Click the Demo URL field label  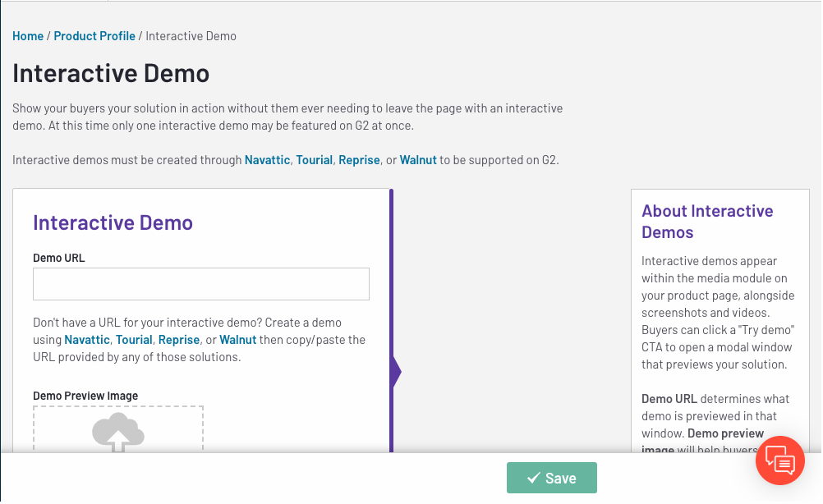58,258
